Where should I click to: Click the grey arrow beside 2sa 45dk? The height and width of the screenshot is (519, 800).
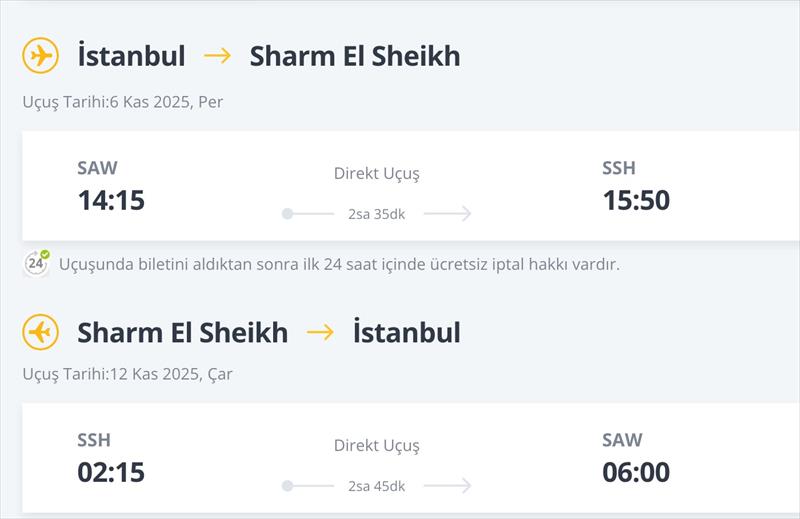(x=447, y=485)
